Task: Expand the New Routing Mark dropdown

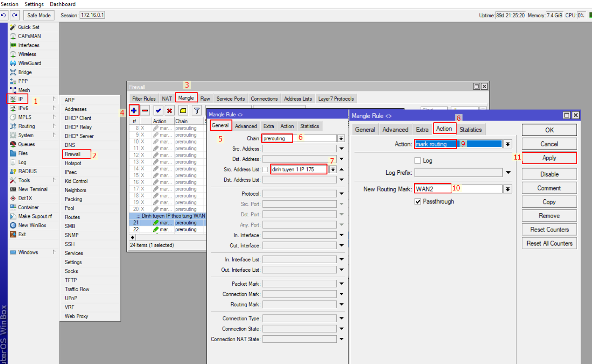Action: click(508, 189)
